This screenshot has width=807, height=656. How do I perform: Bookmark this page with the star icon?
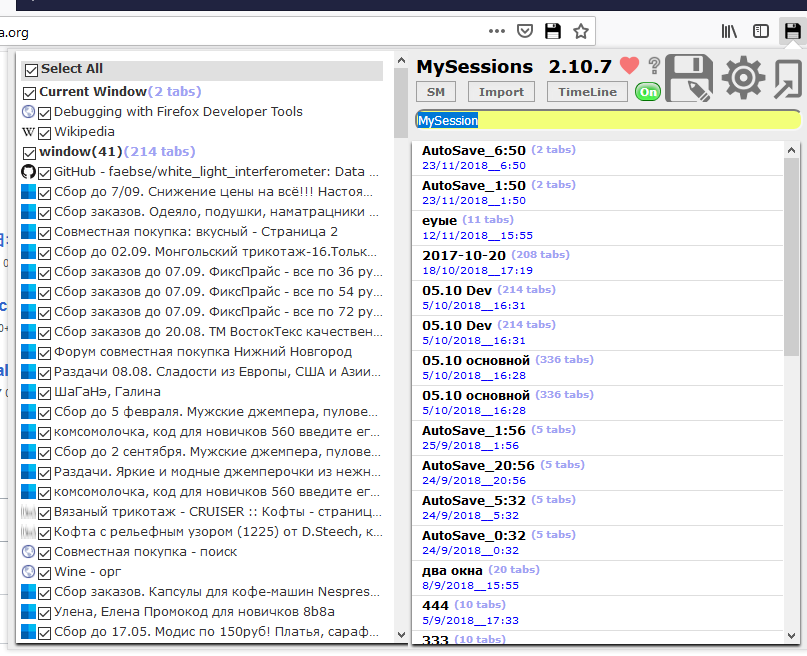(x=581, y=31)
